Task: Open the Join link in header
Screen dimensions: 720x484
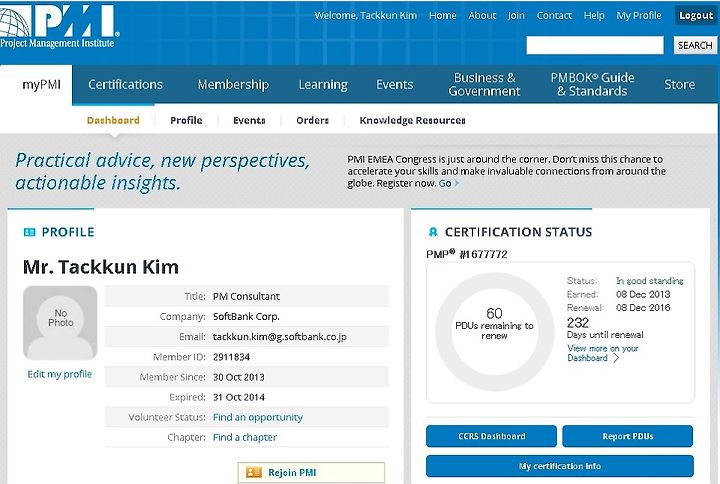Action: pos(516,16)
